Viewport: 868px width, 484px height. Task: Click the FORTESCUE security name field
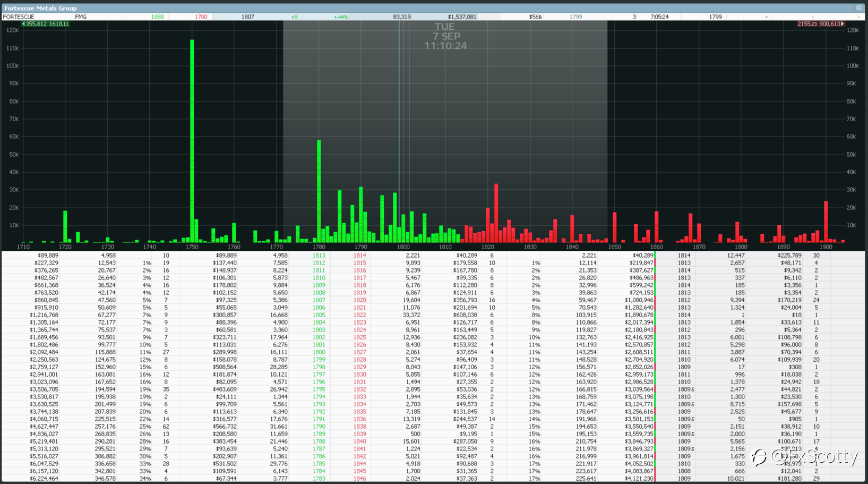pyautogui.click(x=19, y=17)
